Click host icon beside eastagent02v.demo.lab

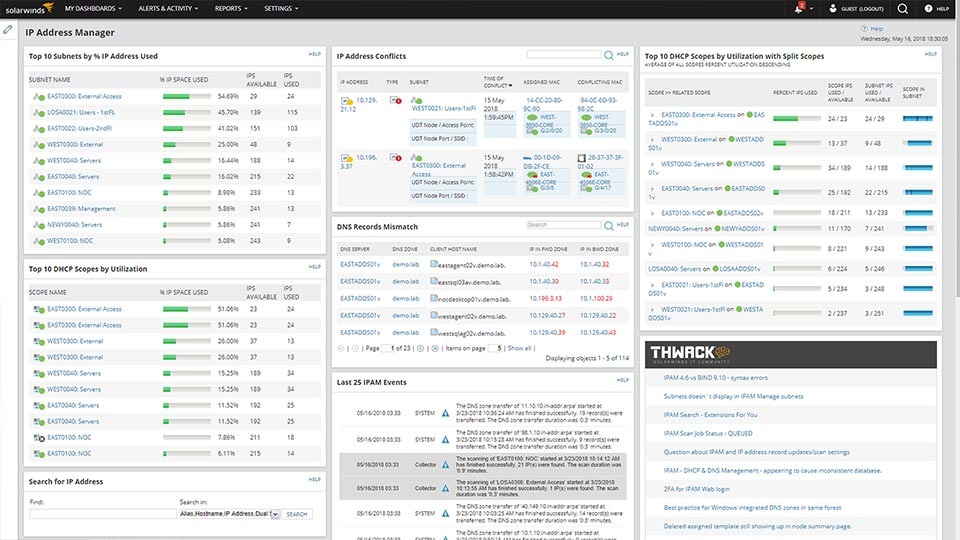[433, 264]
